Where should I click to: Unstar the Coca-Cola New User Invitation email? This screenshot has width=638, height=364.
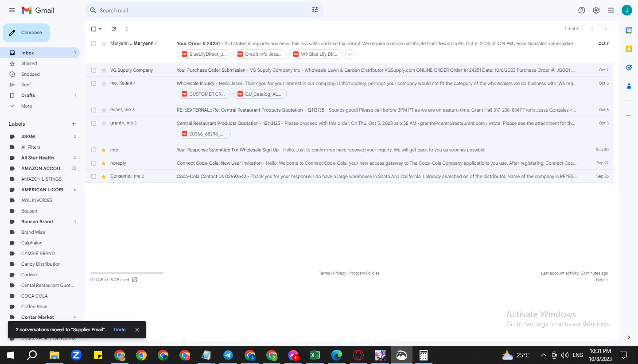pos(104,163)
